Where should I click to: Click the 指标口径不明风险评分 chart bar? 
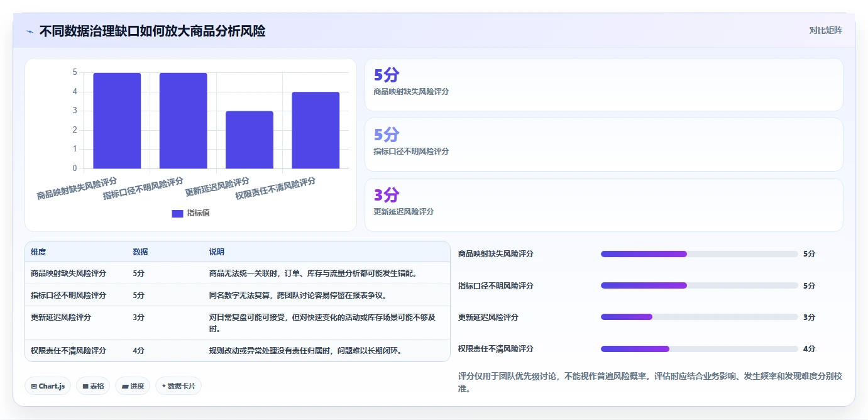coord(183,121)
